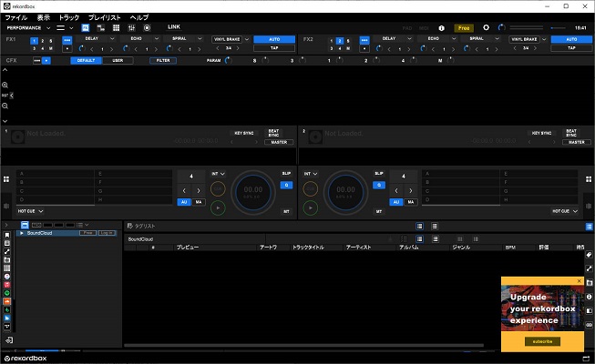Open the プレイリスト menu
Screen dimensions: 595x364
pyautogui.click(x=105, y=17)
